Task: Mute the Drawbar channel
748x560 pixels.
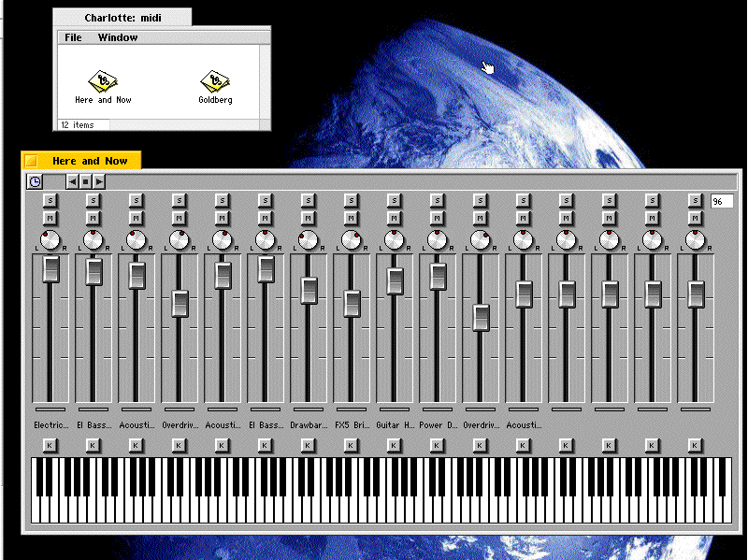Action: [x=309, y=218]
